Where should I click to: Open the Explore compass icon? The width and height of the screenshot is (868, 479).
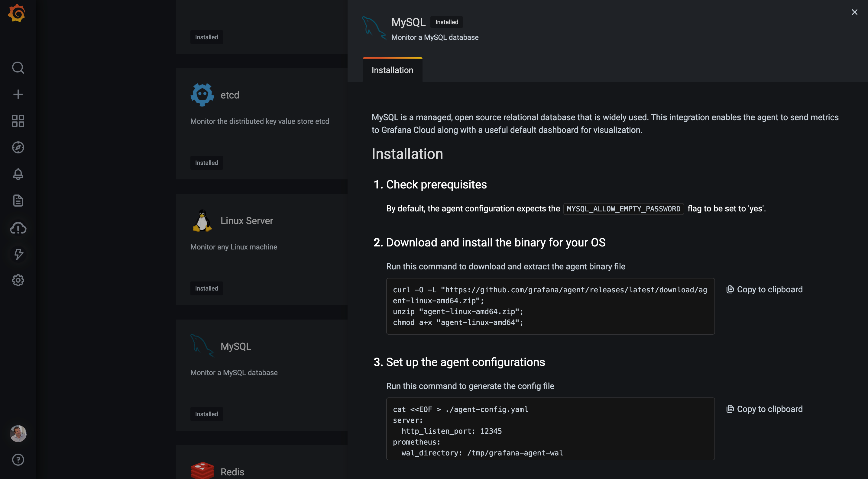[x=18, y=147]
